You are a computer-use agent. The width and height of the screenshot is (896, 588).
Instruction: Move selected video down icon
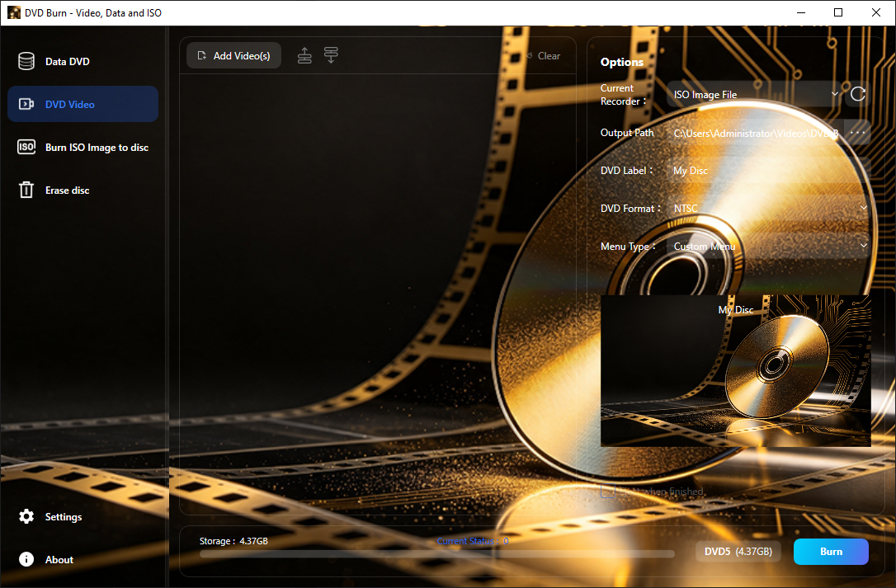coord(331,55)
